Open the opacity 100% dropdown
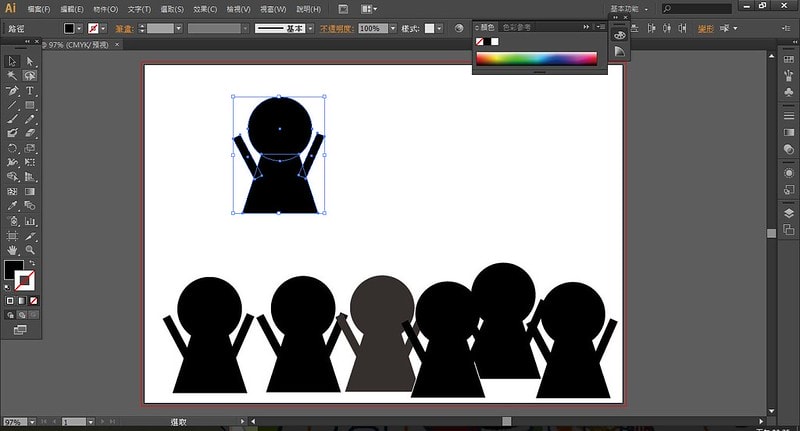This screenshot has height=431, width=800. click(x=390, y=29)
